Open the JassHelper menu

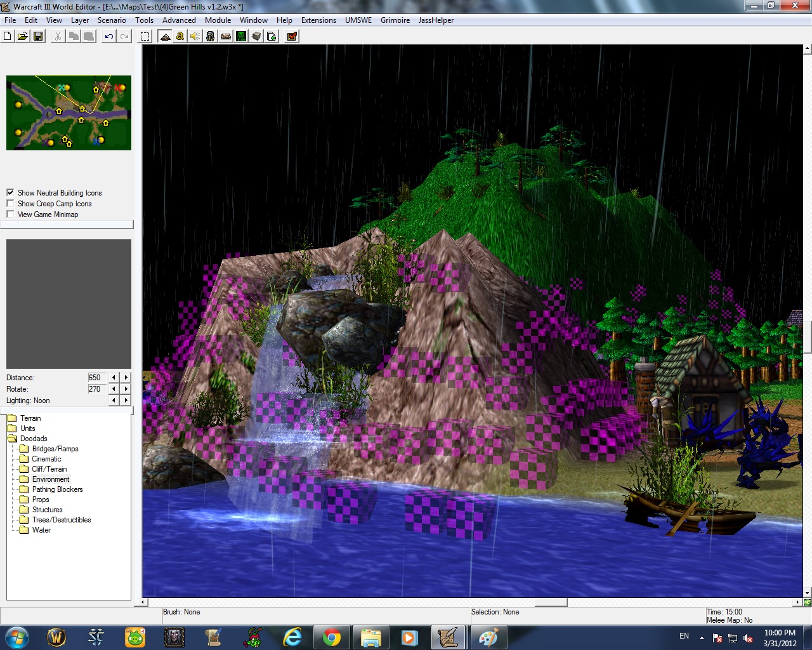click(x=436, y=20)
